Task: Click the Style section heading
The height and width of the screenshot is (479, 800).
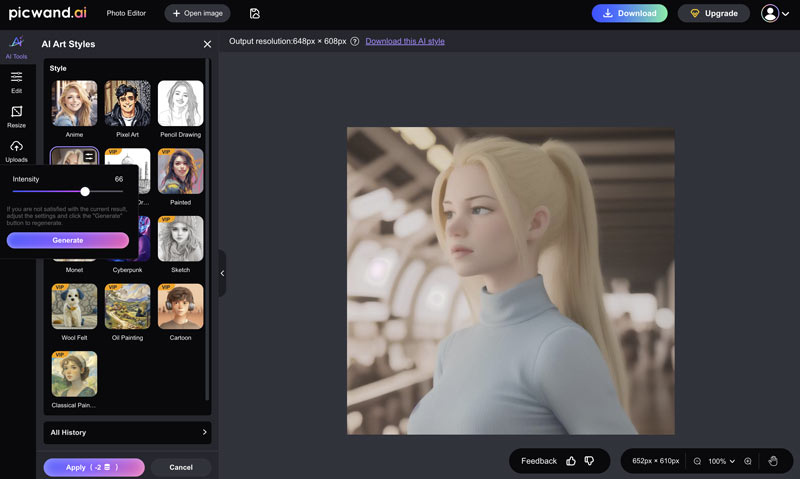Action: click(58, 68)
